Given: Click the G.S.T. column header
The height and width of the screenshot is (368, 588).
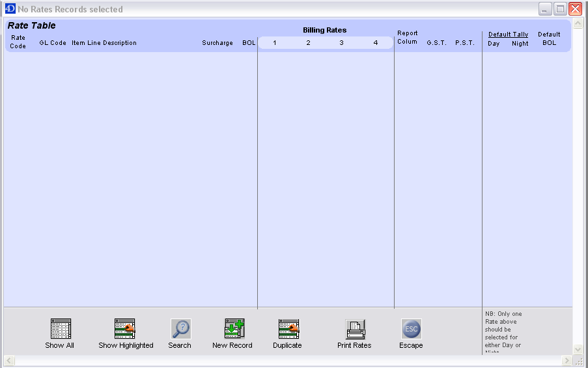Looking at the screenshot, I should coord(436,43).
